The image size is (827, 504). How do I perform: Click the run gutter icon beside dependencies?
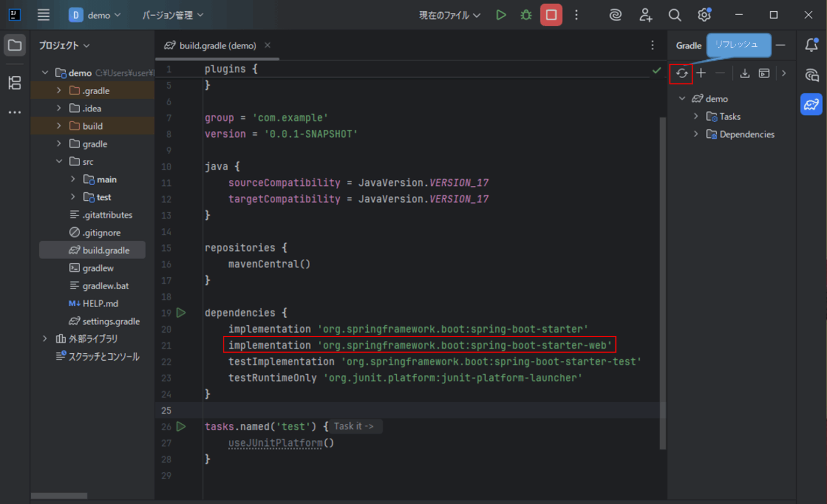(x=181, y=312)
